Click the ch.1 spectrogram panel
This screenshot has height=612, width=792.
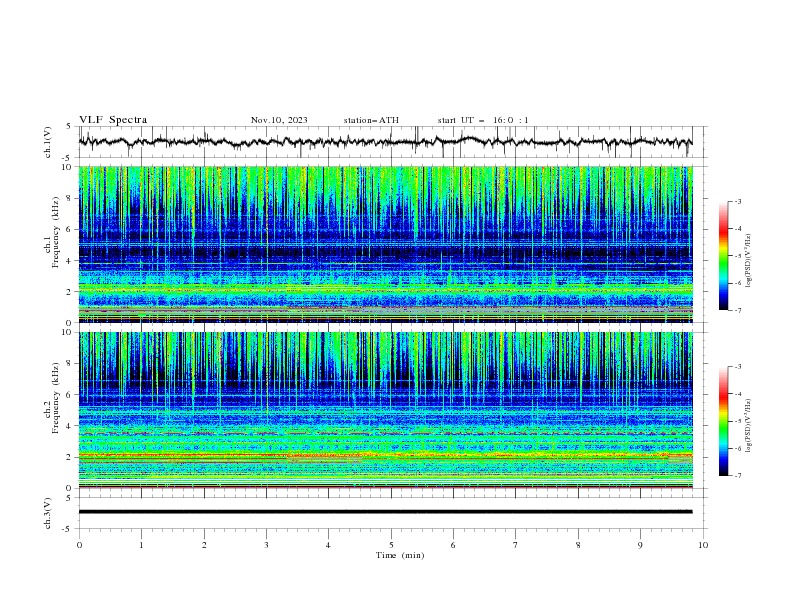click(x=385, y=244)
